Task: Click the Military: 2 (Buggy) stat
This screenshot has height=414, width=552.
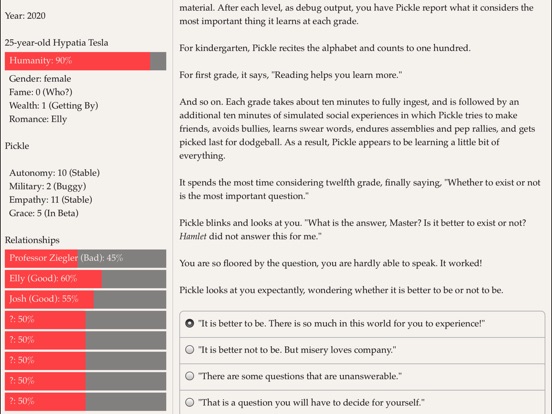Action: tap(48, 186)
